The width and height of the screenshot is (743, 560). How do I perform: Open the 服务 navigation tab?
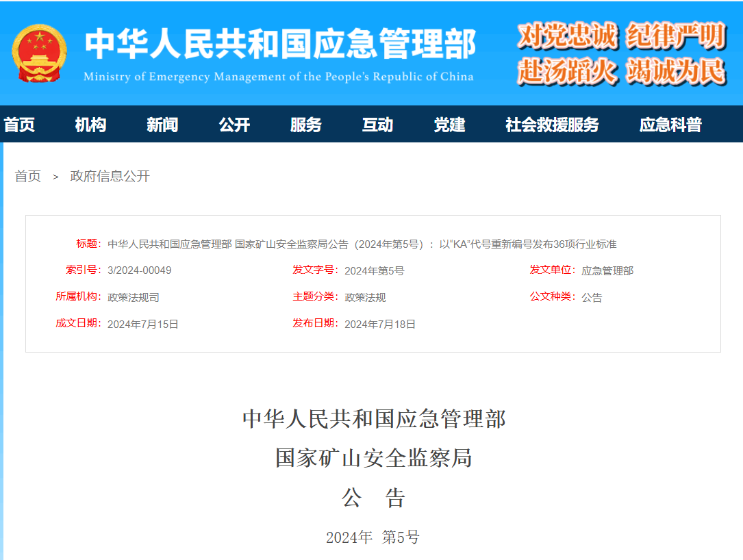306,125
